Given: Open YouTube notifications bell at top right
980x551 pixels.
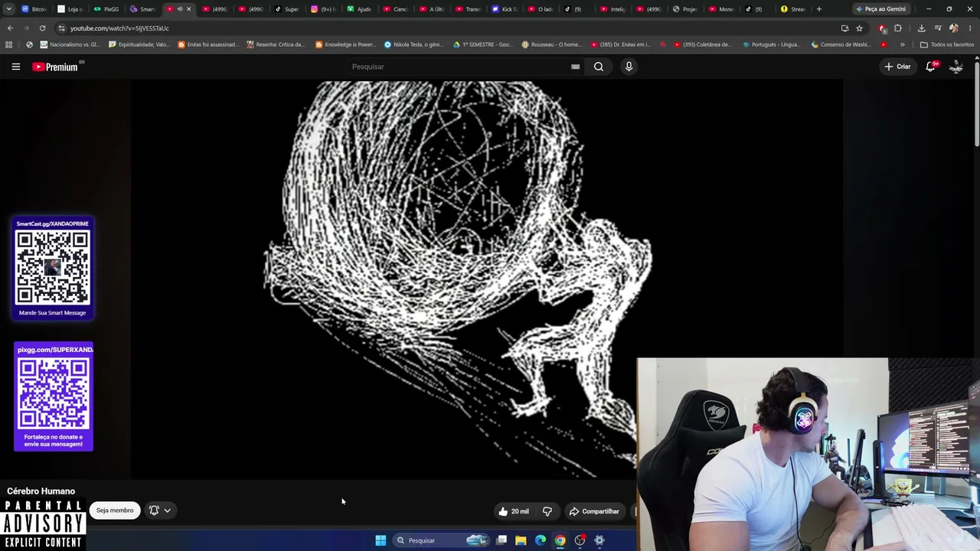Looking at the screenshot, I should [x=931, y=67].
